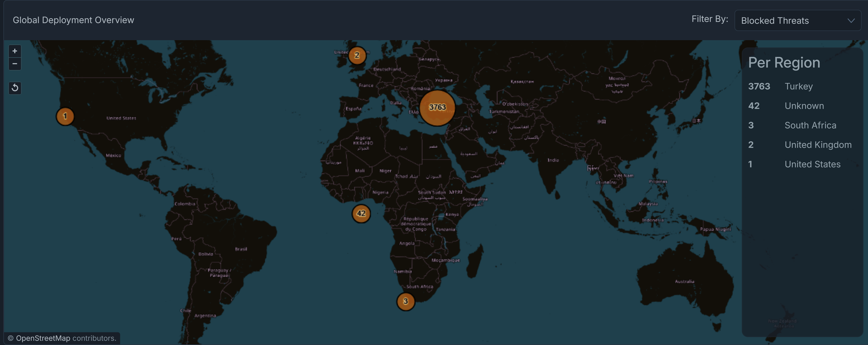Zoom out of the map
This screenshot has height=345, width=868.
tap(15, 64)
